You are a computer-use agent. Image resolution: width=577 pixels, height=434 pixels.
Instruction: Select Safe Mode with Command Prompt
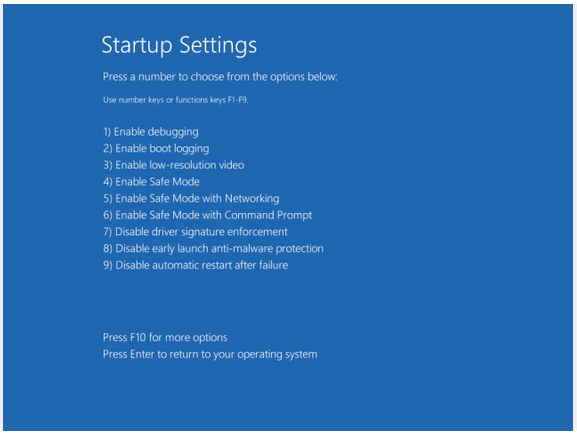coord(208,215)
